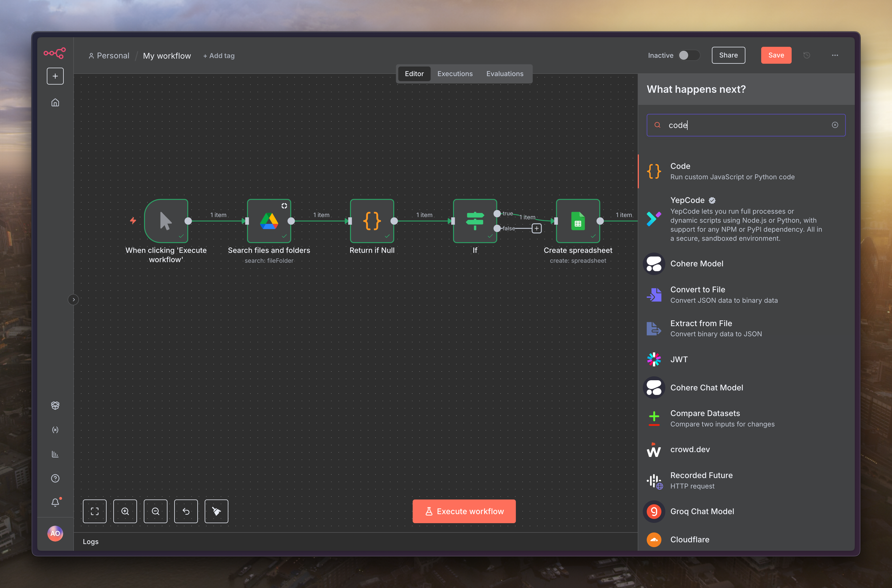Switch to the Evaluations tab

[x=505, y=74]
